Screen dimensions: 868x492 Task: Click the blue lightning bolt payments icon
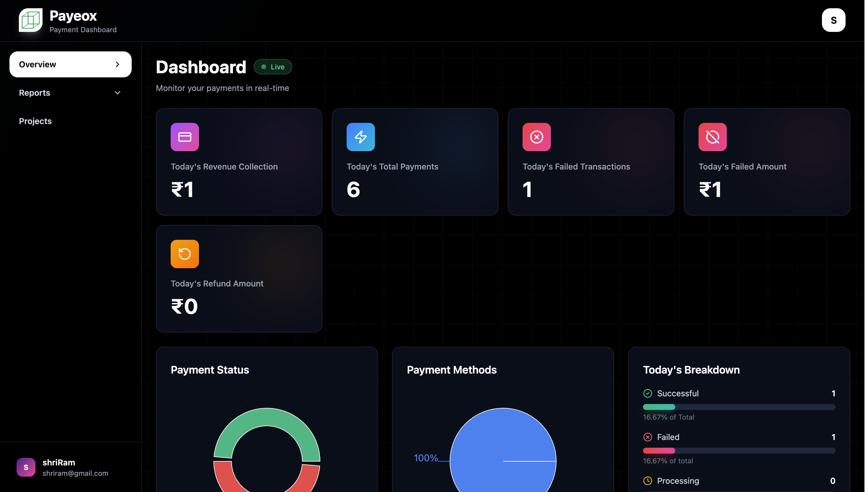coord(361,137)
